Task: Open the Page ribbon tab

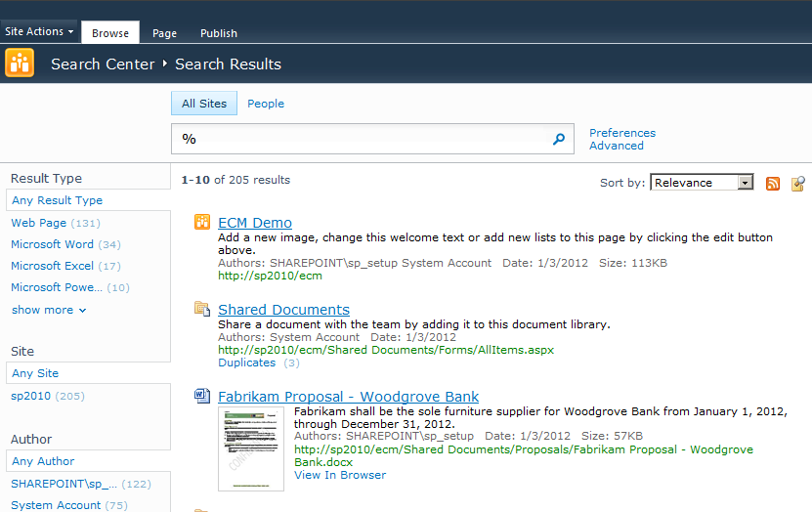Action: [x=165, y=33]
